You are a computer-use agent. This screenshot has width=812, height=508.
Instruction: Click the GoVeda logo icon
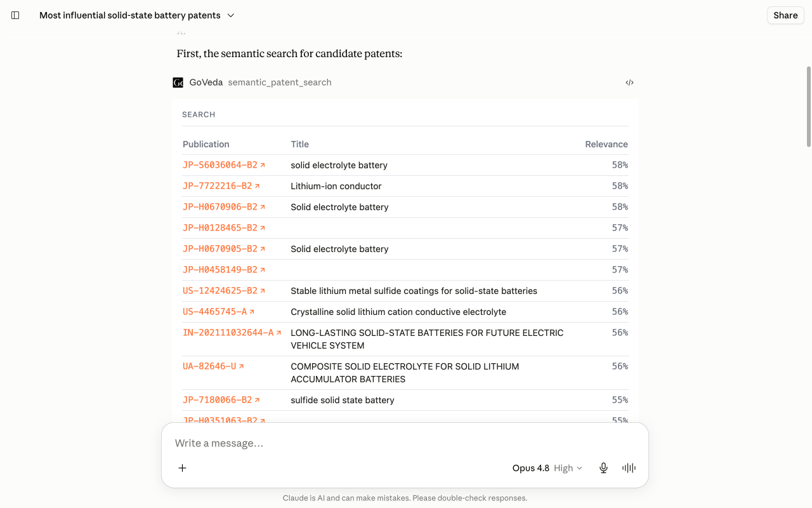coord(178,83)
